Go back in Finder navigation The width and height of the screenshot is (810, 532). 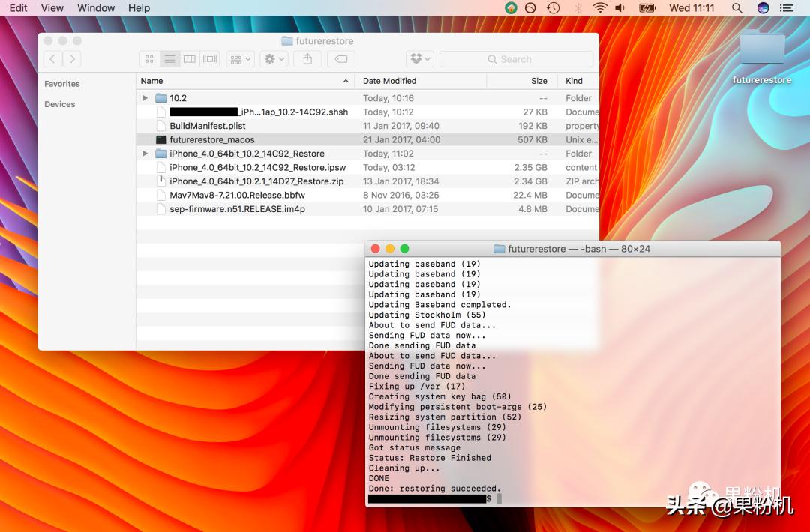point(52,59)
